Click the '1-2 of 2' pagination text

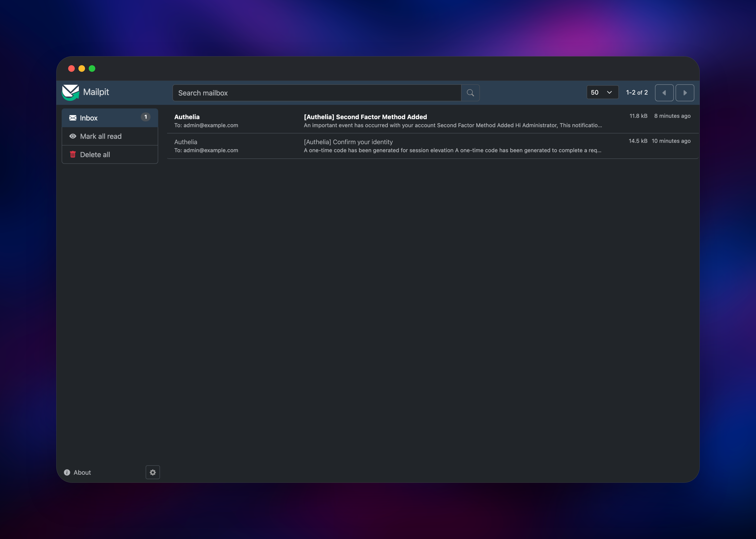click(637, 93)
